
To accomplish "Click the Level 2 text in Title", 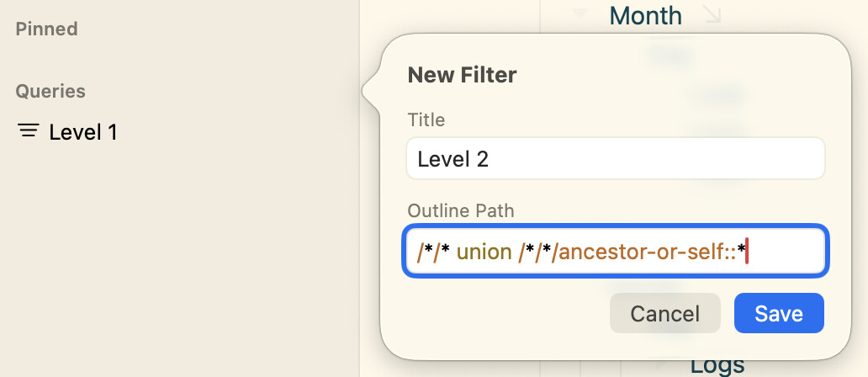I will tap(453, 159).
